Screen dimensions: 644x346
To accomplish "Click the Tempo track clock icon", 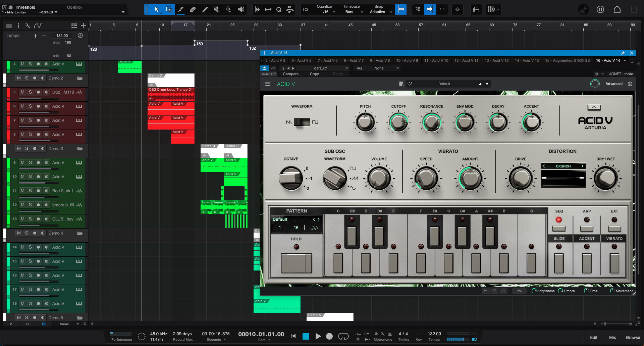I will pos(80,35).
